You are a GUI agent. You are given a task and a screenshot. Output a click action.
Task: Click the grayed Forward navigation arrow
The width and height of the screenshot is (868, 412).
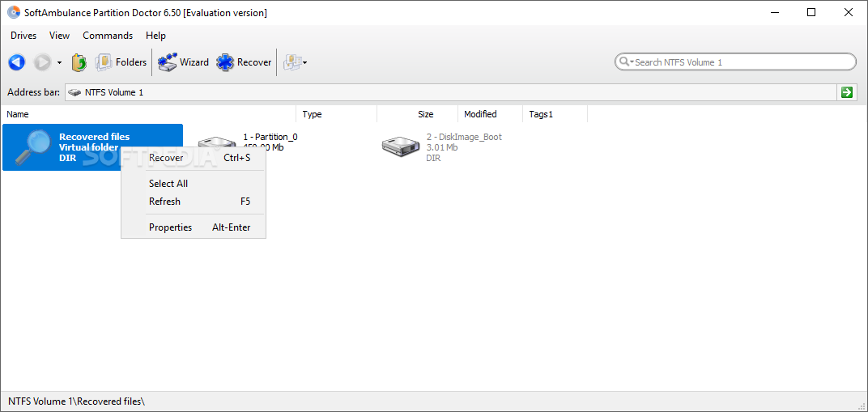(x=43, y=62)
